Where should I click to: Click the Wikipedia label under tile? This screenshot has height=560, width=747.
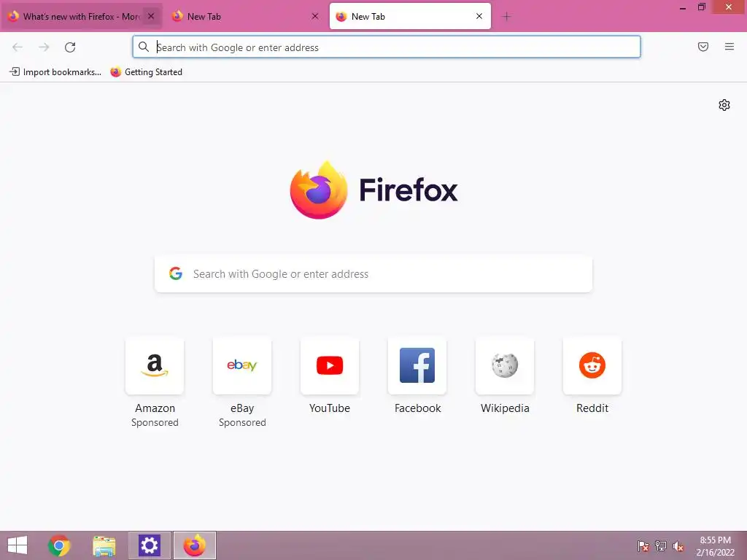[505, 408]
